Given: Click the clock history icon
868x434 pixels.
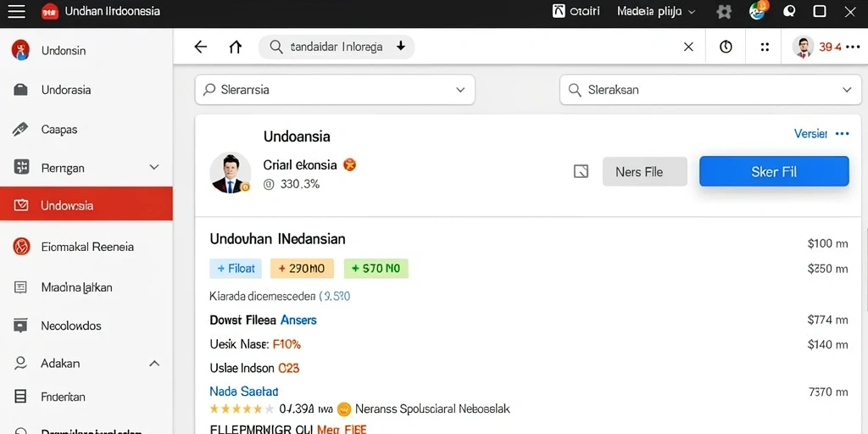Looking at the screenshot, I should click(x=726, y=47).
